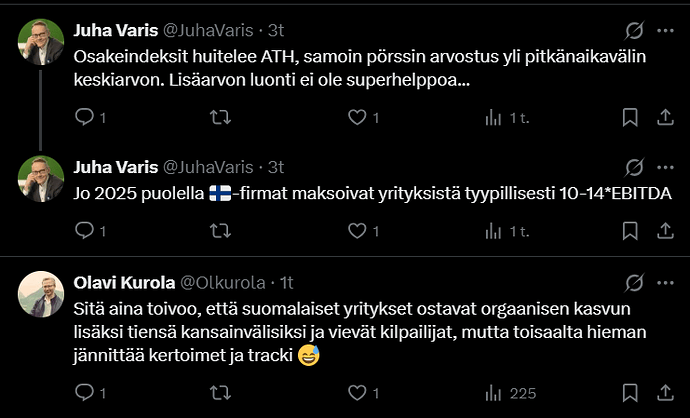The width and height of the screenshot is (690, 418).
Task: Open Juha Varis name link in first tweet
Action: 116,30
